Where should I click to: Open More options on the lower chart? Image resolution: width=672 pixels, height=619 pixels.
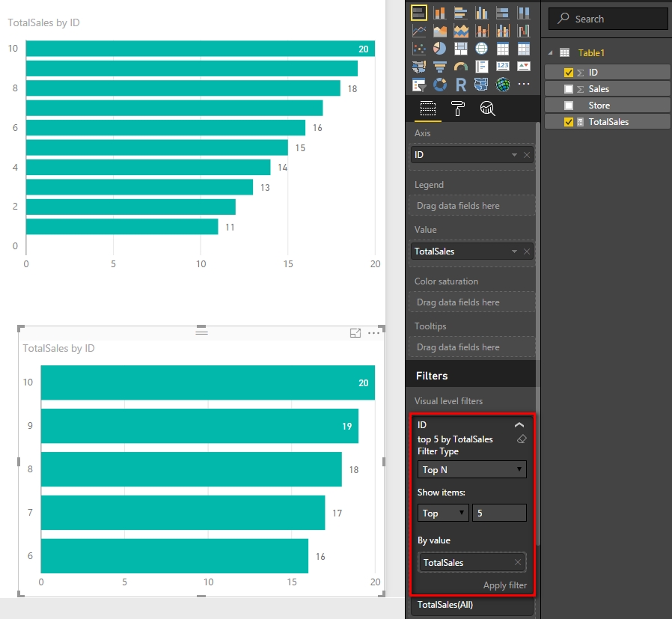point(373,333)
